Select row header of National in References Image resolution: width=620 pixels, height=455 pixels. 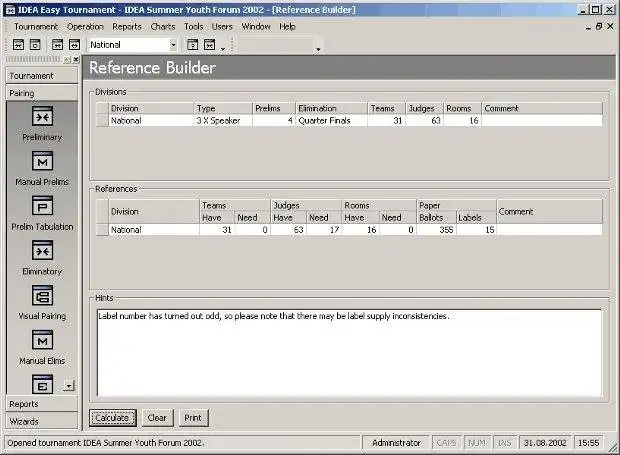(x=102, y=230)
